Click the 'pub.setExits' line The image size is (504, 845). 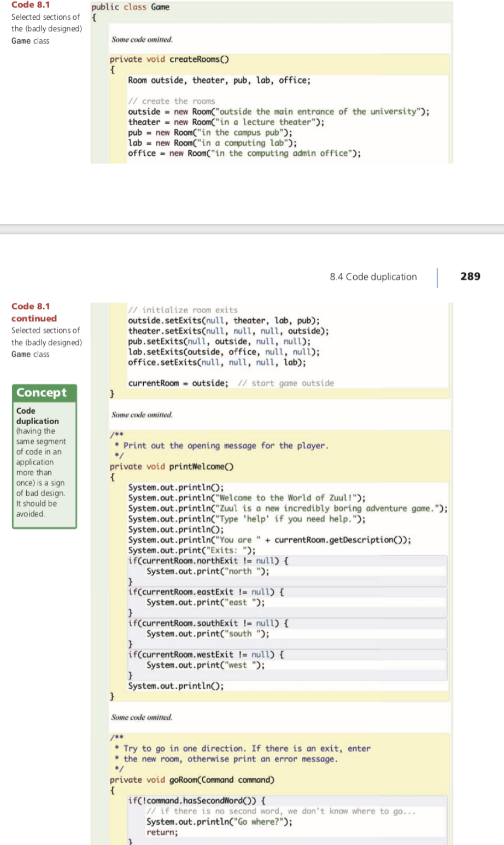pyautogui.click(x=219, y=341)
